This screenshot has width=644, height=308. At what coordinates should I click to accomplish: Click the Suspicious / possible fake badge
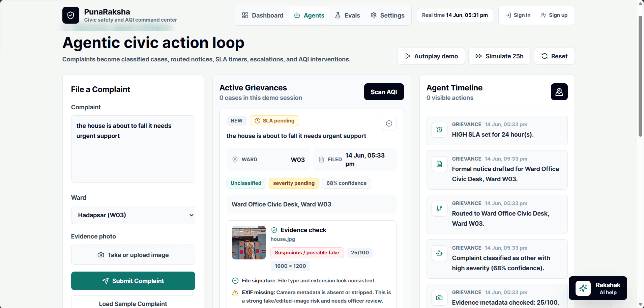[307, 253]
